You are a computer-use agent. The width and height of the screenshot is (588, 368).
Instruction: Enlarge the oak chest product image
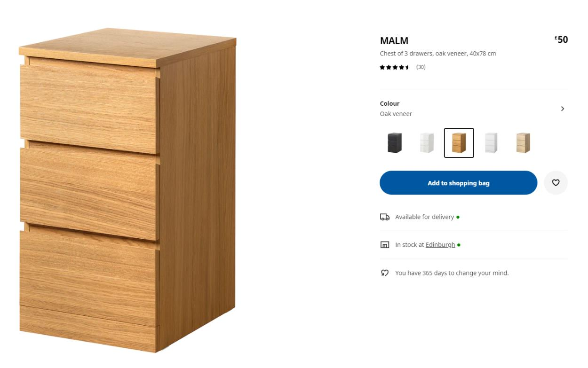click(x=127, y=190)
